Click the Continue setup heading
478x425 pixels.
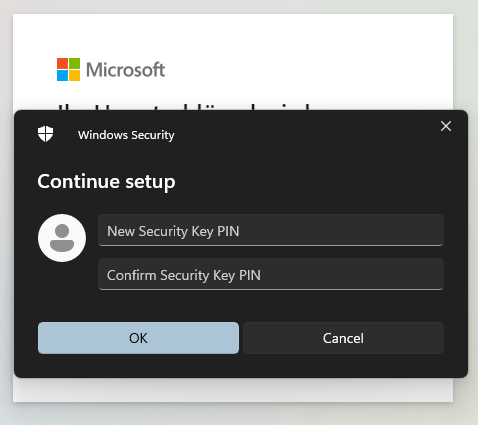coord(106,182)
